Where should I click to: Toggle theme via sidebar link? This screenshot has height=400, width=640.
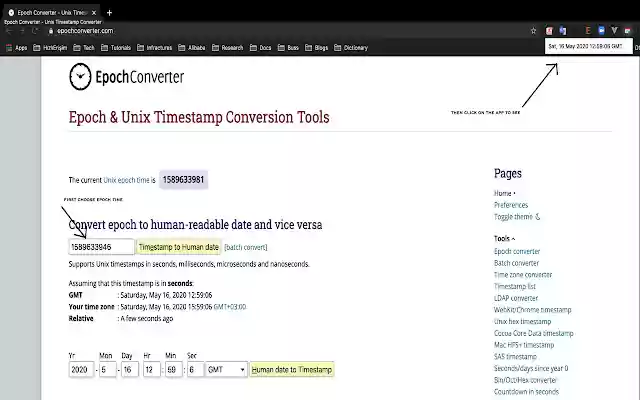517,217
